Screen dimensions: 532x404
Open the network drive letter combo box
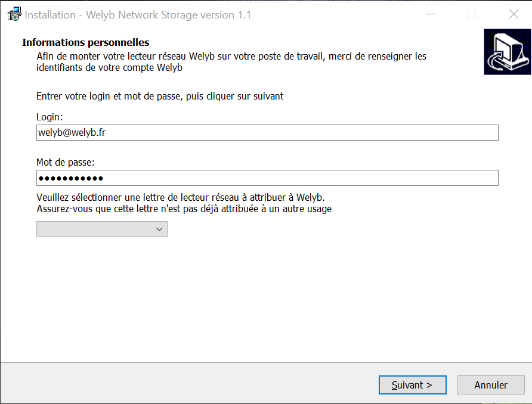click(x=102, y=229)
